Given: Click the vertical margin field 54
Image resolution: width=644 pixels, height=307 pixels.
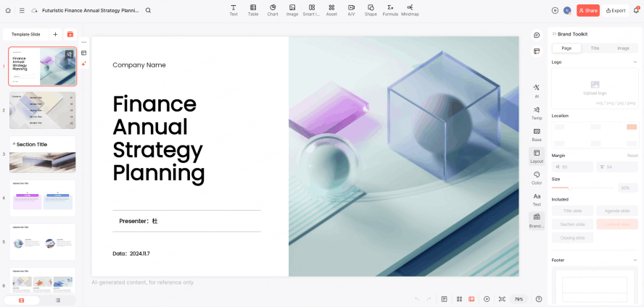Looking at the screenshot, I should click(617, 167).
